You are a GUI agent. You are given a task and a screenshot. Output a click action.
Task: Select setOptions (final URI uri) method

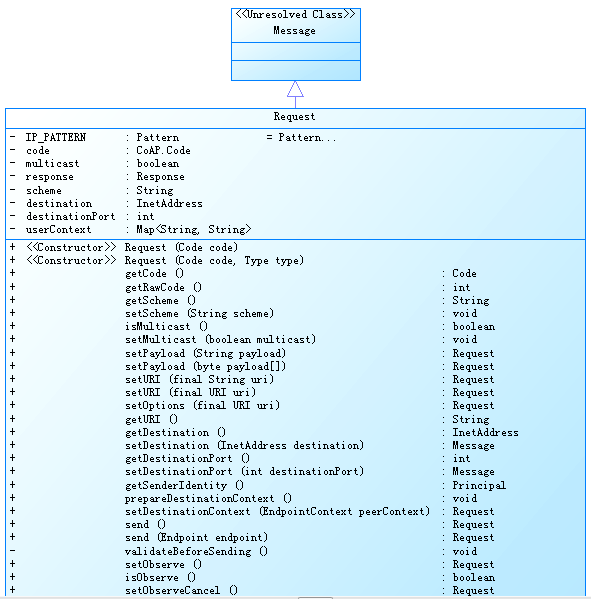pos(202,405)
